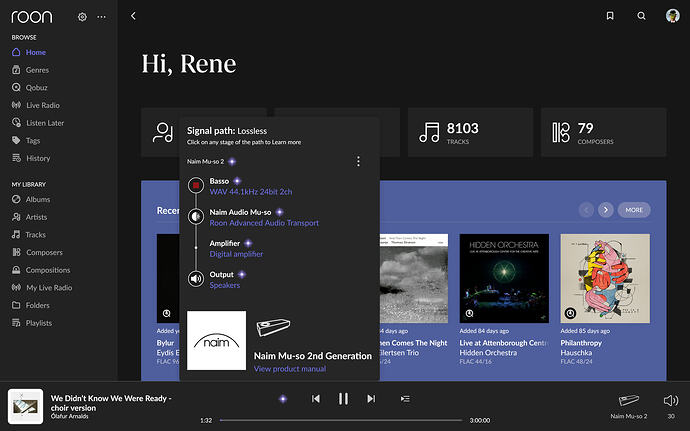
Task: Click the Naim logo thumbnail
Action: (x=217, y=340)
